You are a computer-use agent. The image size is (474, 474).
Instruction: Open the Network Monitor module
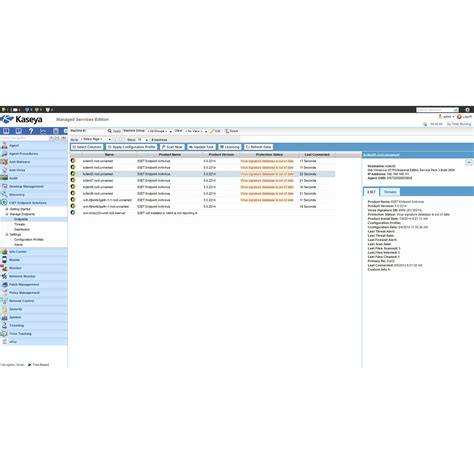34,276
